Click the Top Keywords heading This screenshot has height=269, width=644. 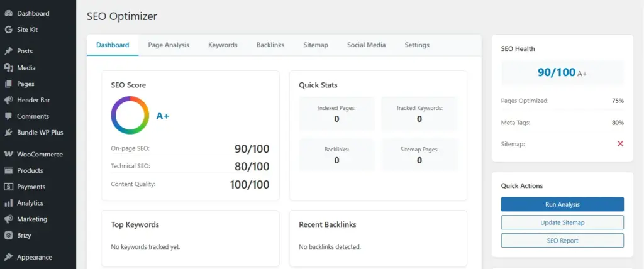[135, 224]
